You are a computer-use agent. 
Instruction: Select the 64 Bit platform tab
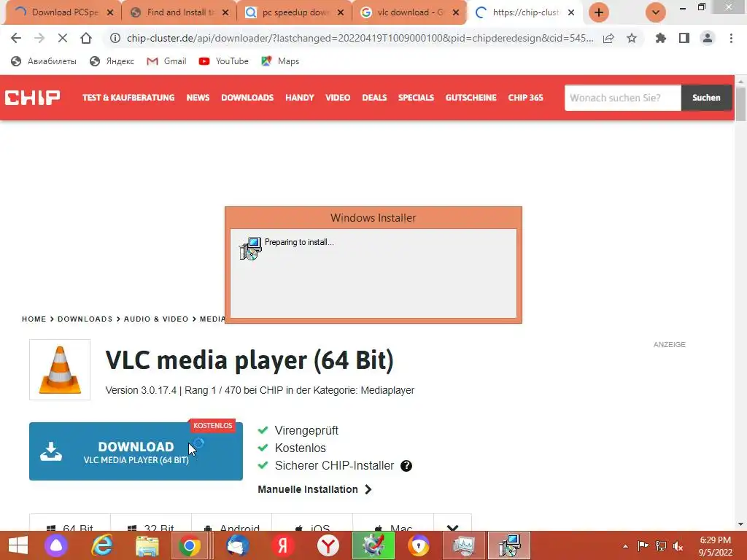70,522
